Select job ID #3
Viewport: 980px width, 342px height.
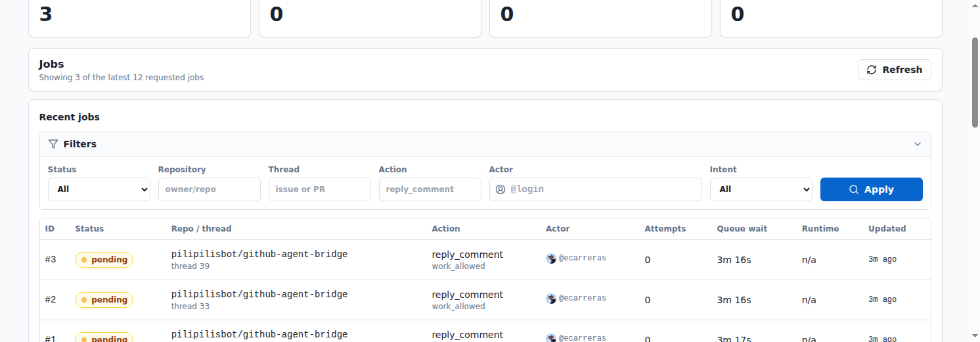coord(51,260)
